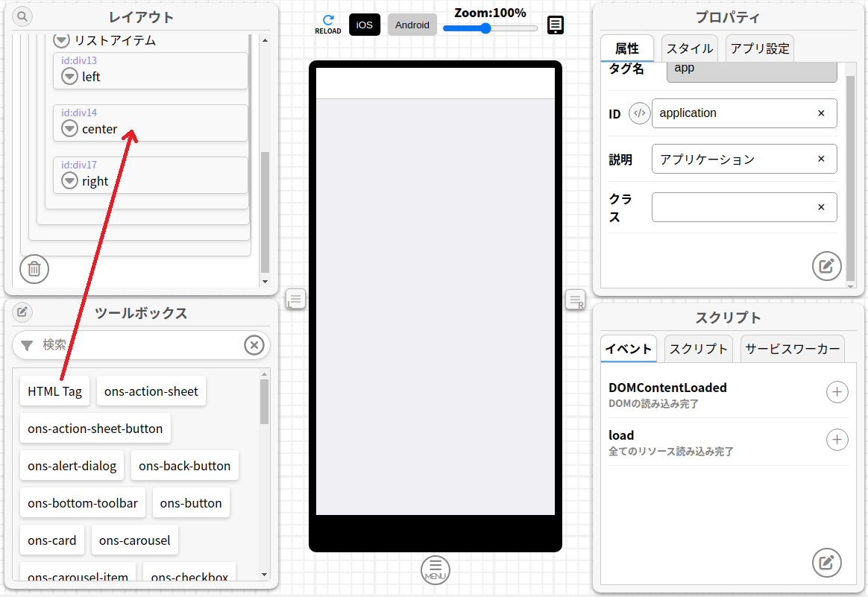Image resolution: width=868 pixels, height=597 pixels.
Task: Click the device orientation icon beside zoom
Action: 556,25
